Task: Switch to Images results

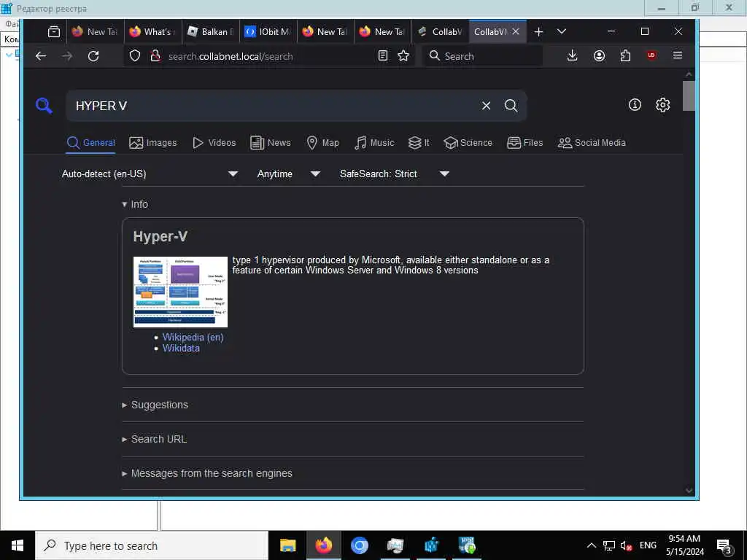Action: pos(153,143)
